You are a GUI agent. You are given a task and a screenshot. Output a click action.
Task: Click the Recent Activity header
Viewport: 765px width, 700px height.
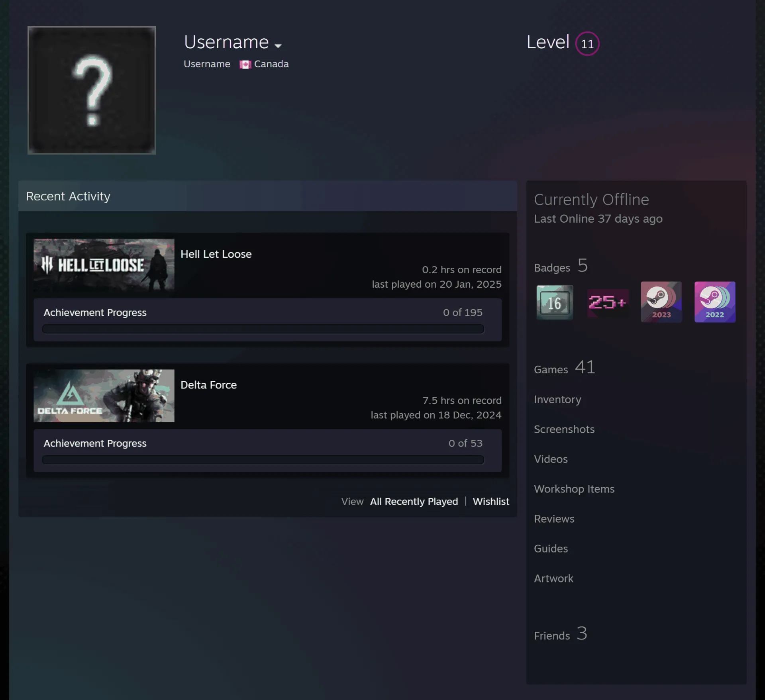pos(267,196)
